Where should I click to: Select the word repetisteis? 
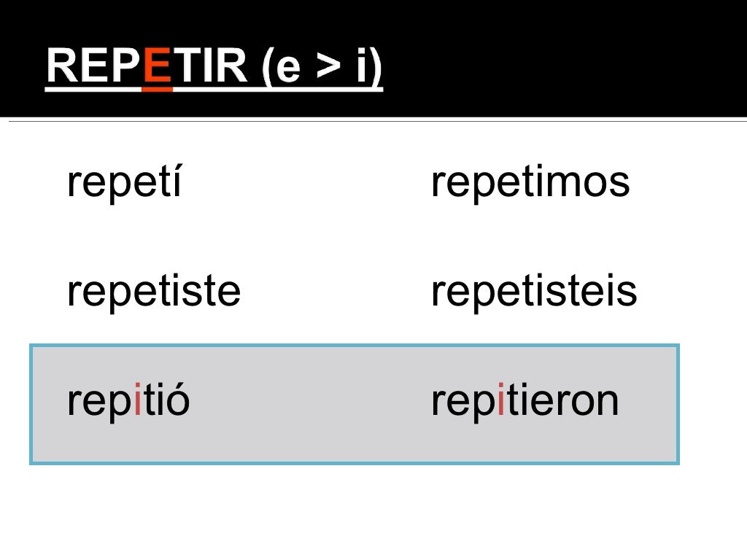click(x=534, y=291)
